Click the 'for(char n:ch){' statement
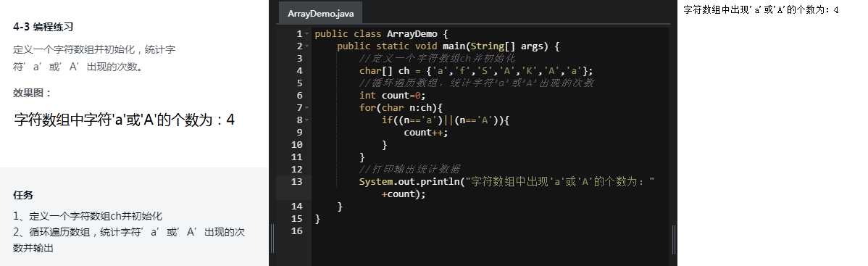Screen dimensions: 868x266 (401, 107)
